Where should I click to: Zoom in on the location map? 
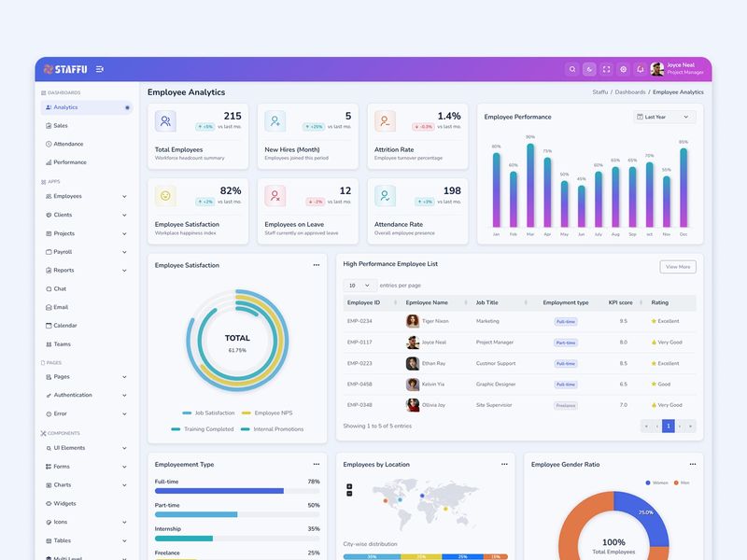click(x=349, y=486)
